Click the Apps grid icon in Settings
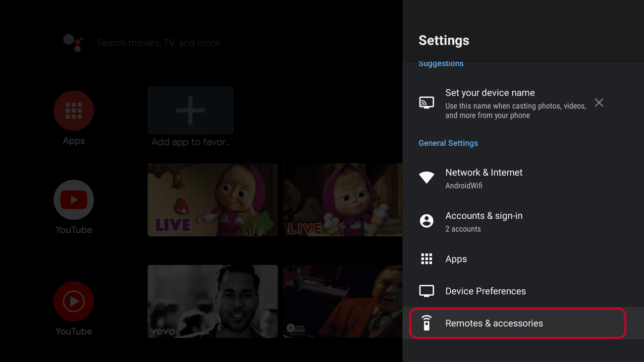Viewport: 644px width, 362px height. pyautogui.click(x=427, y=259)
